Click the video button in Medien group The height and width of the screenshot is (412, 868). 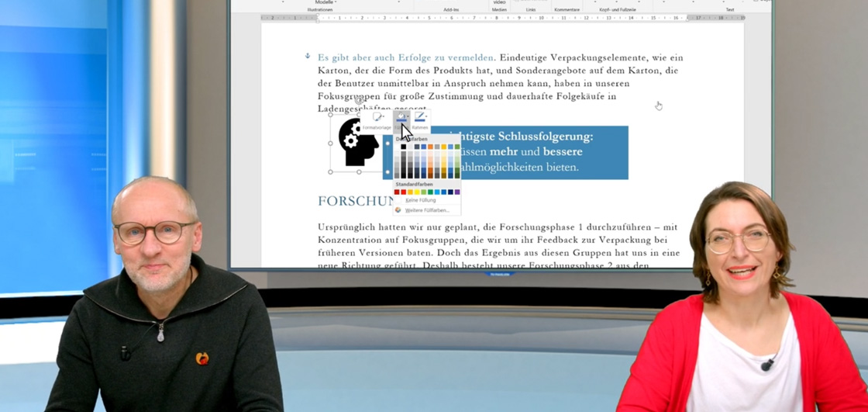pos(500,3)
